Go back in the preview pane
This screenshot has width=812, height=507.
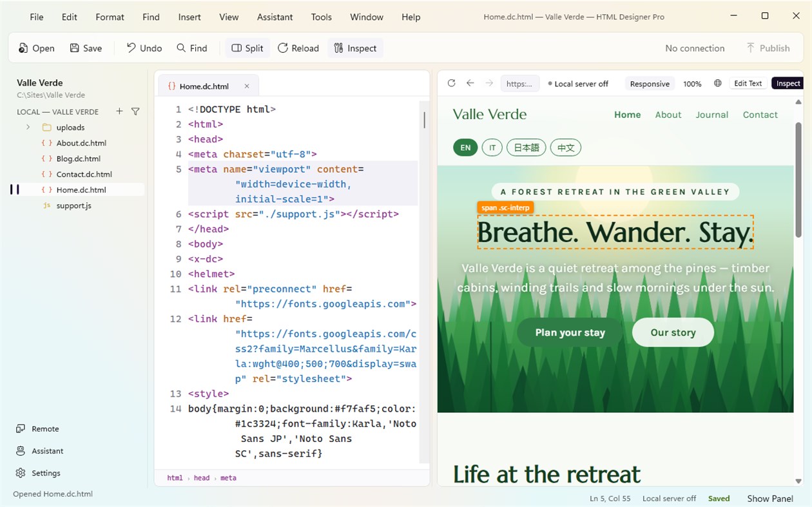coord(470,83)
